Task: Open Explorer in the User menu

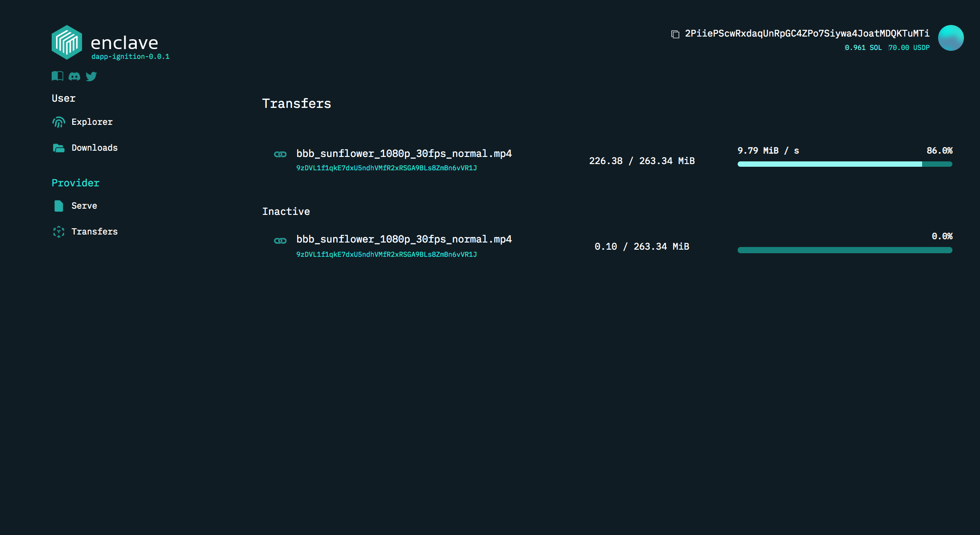Action: coord(92,122)
